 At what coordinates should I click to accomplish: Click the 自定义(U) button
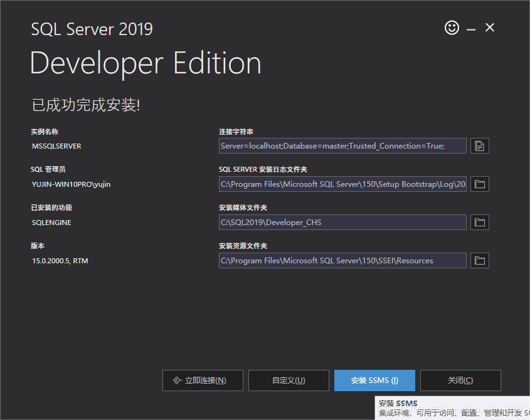tap(289, 381)
